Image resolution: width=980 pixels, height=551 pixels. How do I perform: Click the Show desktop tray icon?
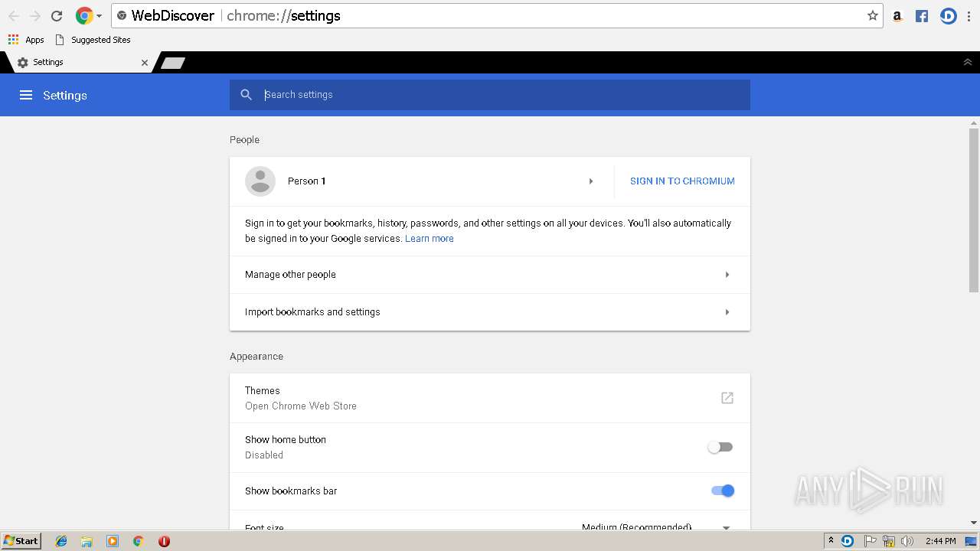971,541
